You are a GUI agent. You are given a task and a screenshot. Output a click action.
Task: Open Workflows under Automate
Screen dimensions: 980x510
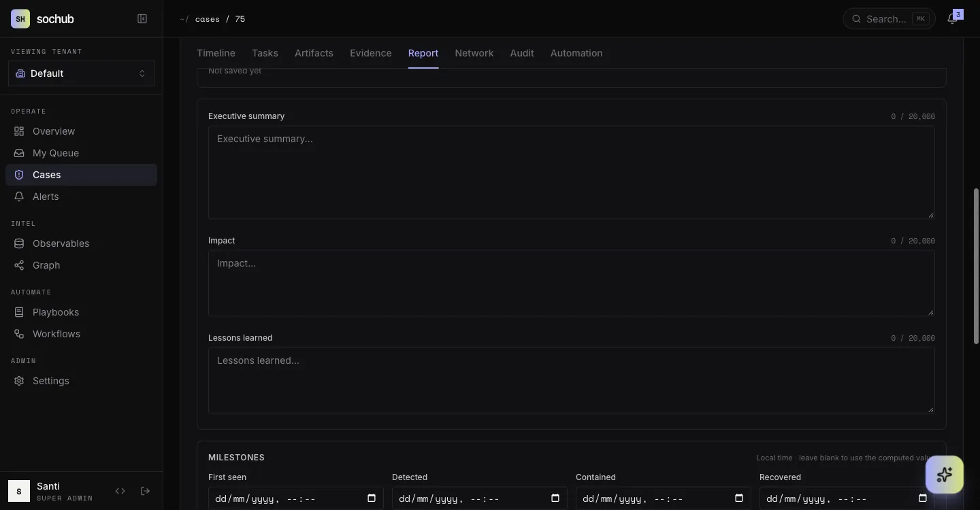tap(81, 334)
